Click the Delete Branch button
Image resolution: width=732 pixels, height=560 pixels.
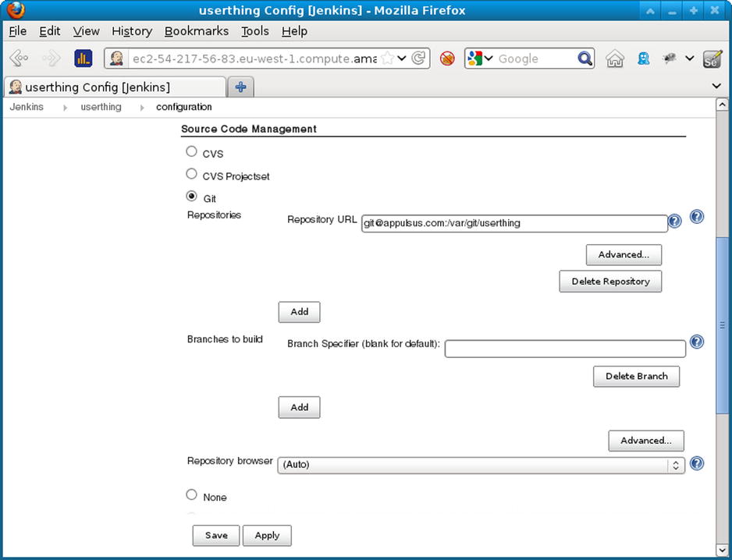click(x=636, y=376)
